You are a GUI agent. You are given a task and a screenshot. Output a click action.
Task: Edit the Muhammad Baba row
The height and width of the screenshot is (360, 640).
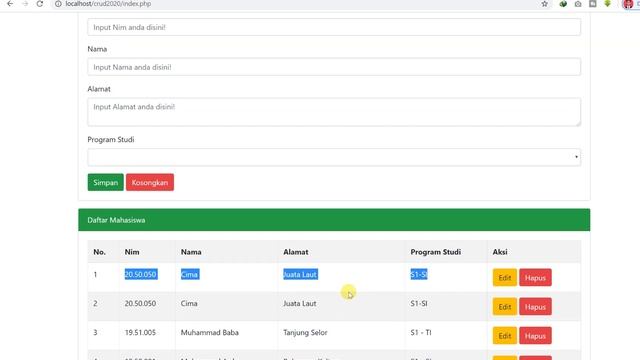coord(504,336)
